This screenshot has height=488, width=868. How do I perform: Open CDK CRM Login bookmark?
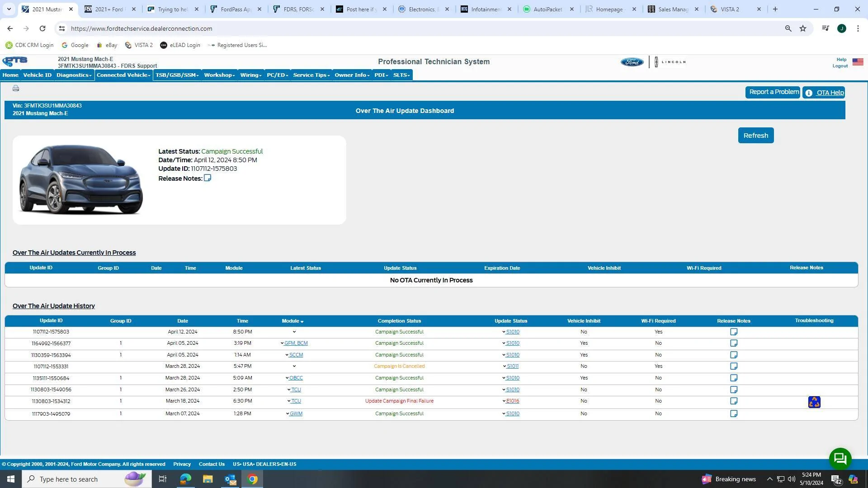click(29, 45)
